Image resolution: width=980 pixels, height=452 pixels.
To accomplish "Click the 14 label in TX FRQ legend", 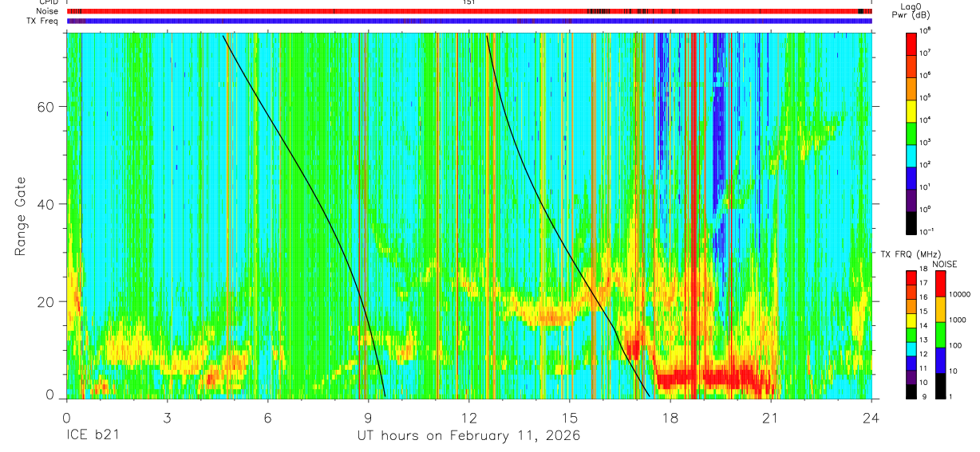I will [925, 327].
